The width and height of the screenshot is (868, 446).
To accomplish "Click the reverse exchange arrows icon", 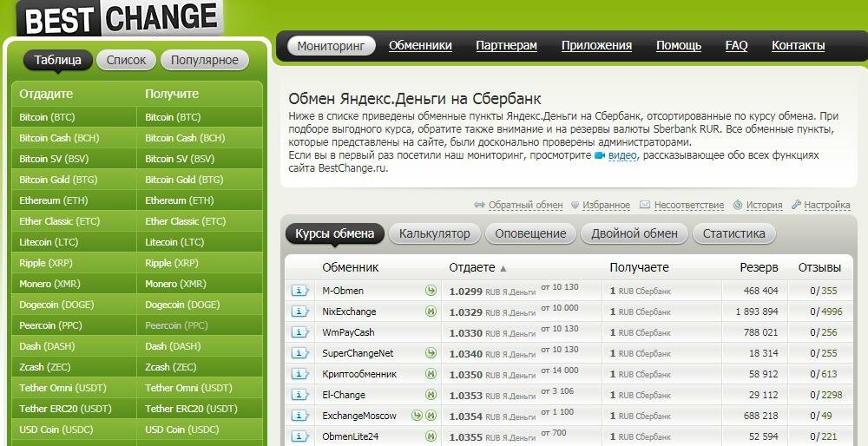I will (479, 205).
